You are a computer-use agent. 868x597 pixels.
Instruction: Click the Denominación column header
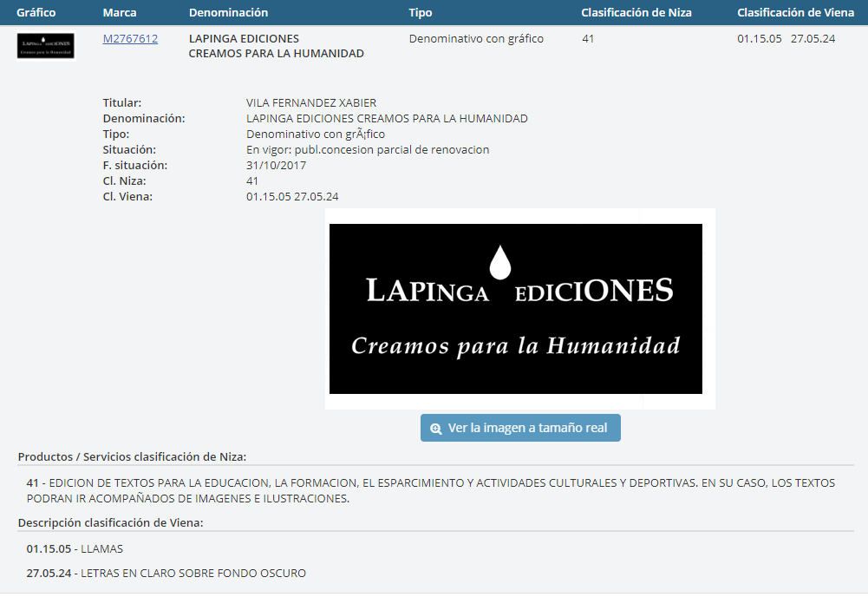pos(228,13)
